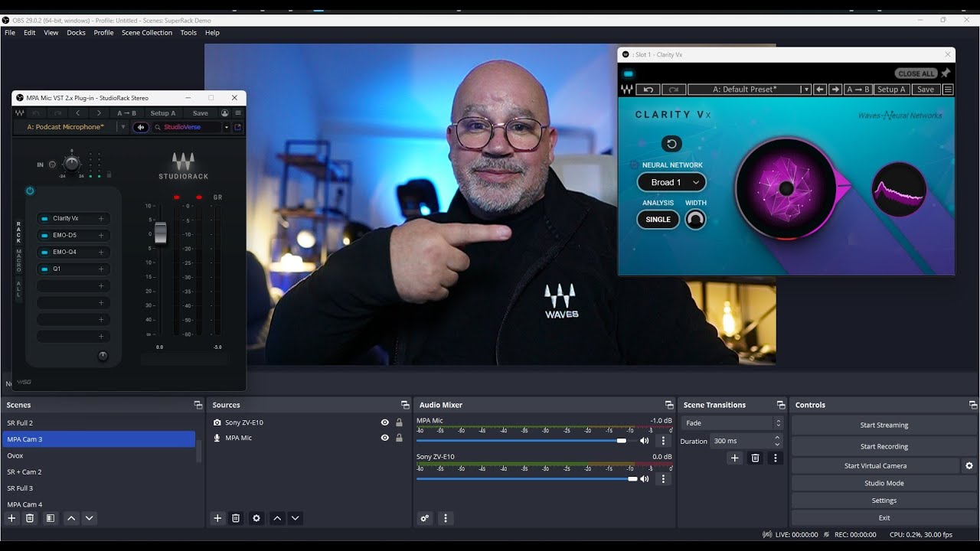
Task: Remove selected scene with trash icon
Action: tap(30, 518)
